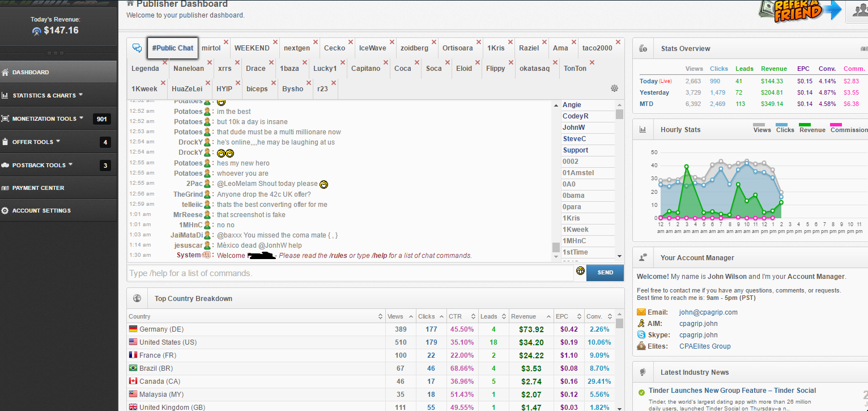Open Payment Center from the sidebar
This screenshot has height=411, width=868.
coord(59,188)
